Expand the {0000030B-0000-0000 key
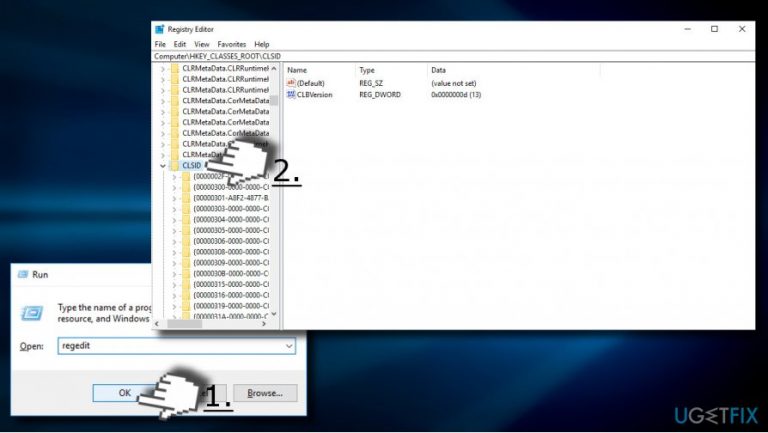 tap(174, 273)
